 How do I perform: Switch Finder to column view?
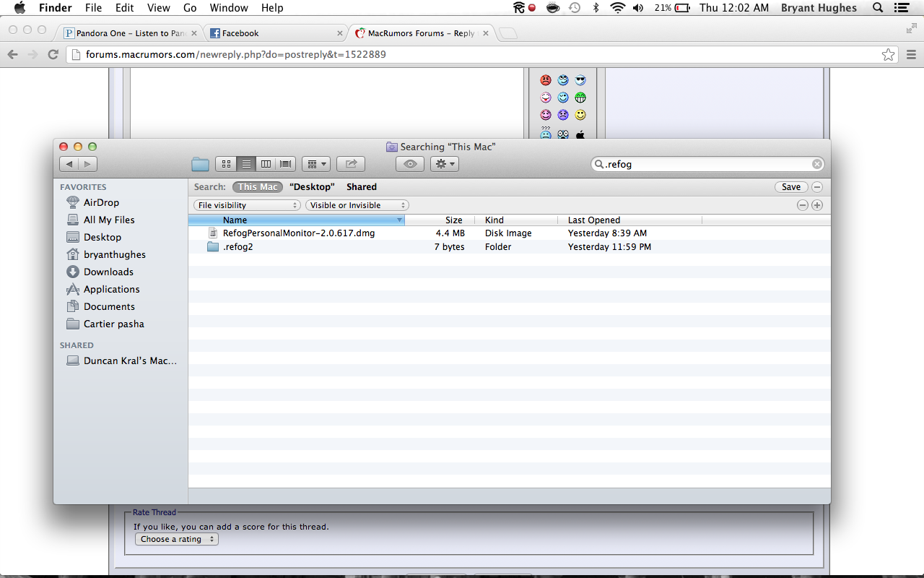coord(266,164)
